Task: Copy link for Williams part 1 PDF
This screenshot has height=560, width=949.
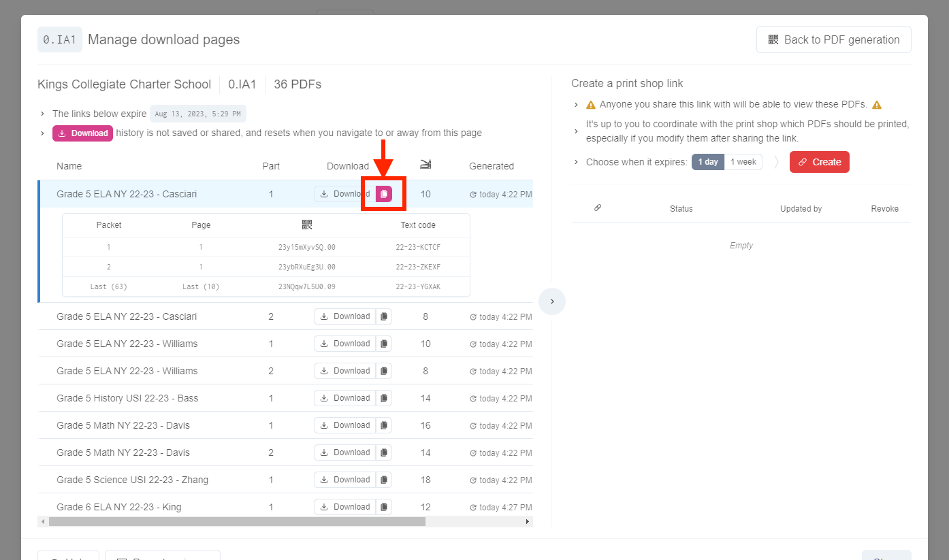Action: click(x=384, y=344)
